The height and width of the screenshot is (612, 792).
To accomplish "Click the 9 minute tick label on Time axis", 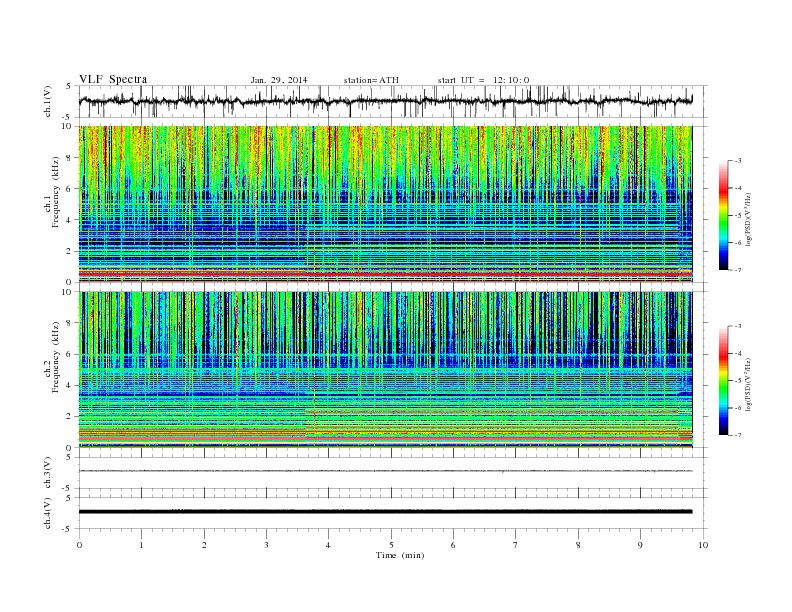I will point(640,545).
